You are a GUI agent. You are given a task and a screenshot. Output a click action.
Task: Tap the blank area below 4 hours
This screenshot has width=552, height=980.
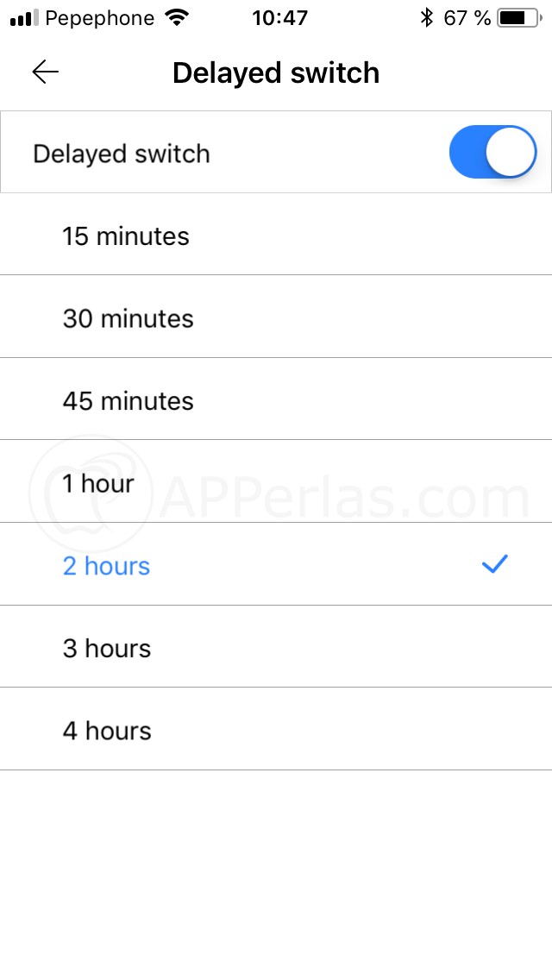276,871
